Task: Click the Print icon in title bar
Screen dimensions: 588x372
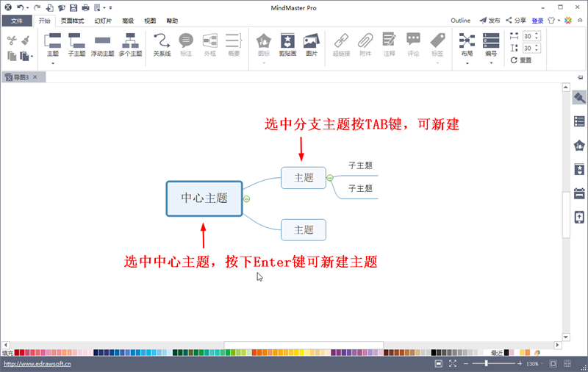Action: pos(85,7)
